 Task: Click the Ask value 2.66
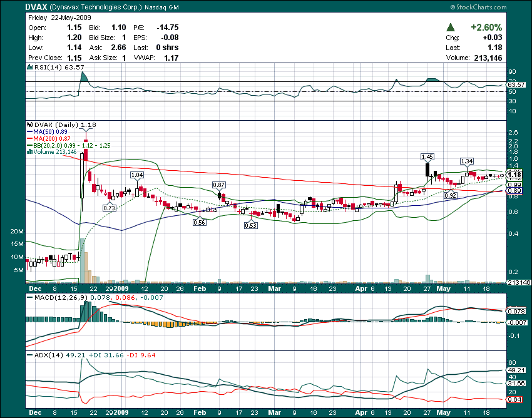(x=118, y=48)
